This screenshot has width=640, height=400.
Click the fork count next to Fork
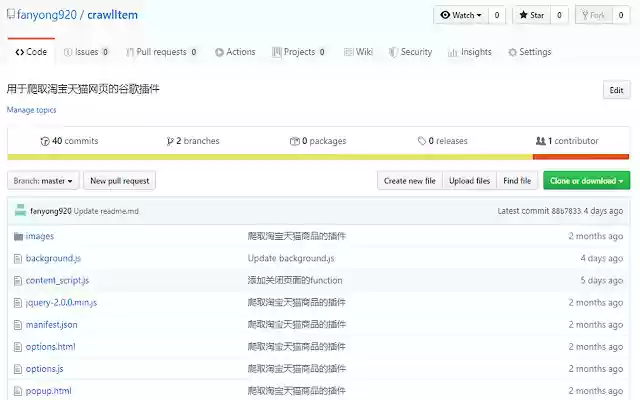tap(621, 15)
